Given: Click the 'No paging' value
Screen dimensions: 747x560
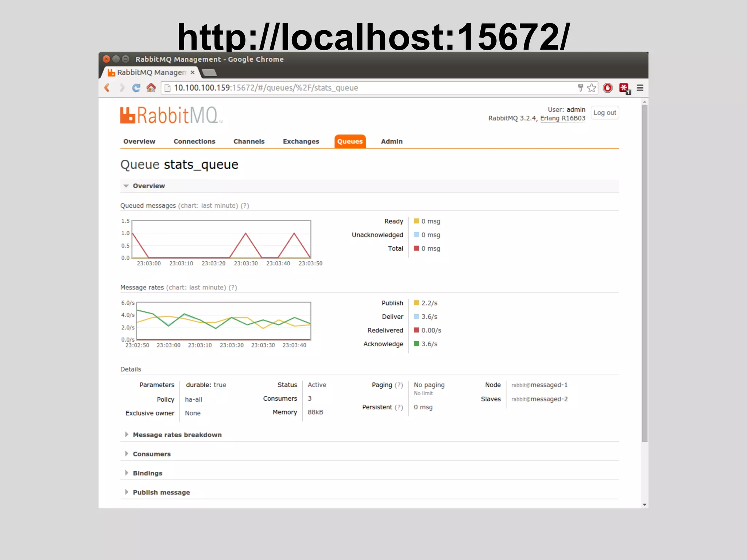Looking at the screenshot, I should 429,385.
